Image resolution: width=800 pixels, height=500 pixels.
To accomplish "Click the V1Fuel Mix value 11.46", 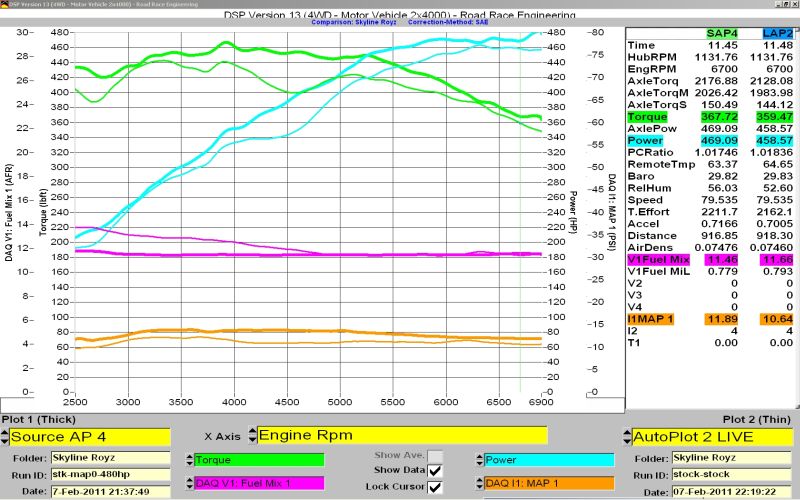I will click(722, 260).
